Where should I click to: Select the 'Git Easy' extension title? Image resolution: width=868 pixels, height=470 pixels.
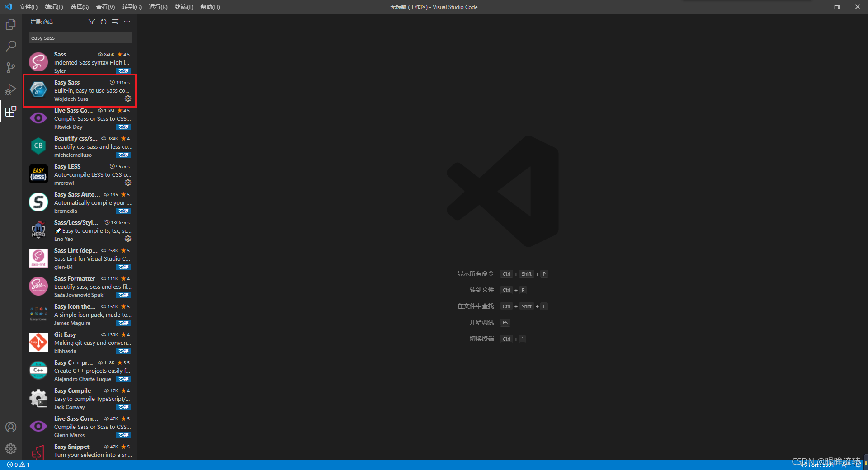click(65, 334)
